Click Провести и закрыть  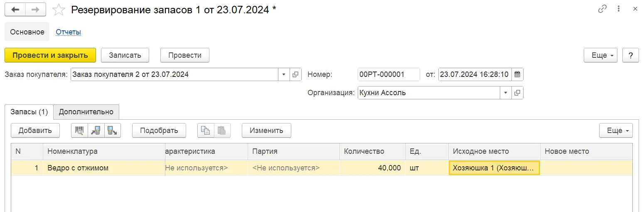tap(50, 55)
